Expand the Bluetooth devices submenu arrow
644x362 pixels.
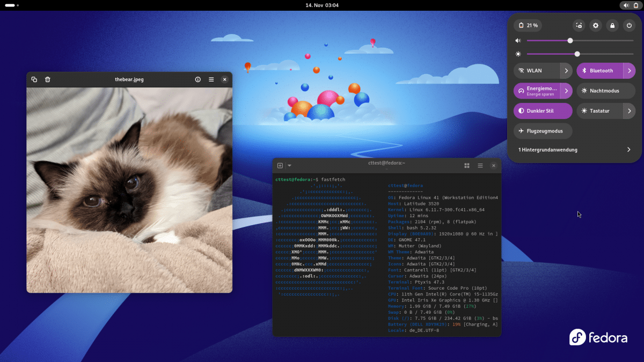(x=629, y=71)
